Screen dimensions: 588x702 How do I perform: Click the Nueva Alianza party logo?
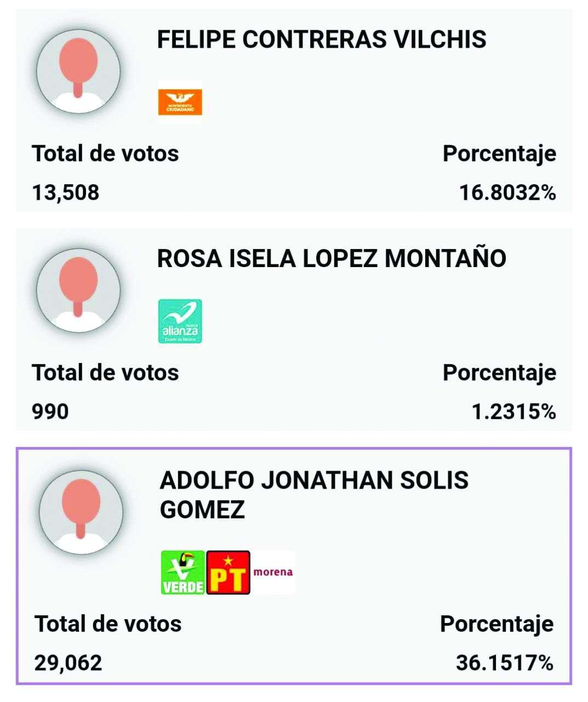[x=180, y=321]
